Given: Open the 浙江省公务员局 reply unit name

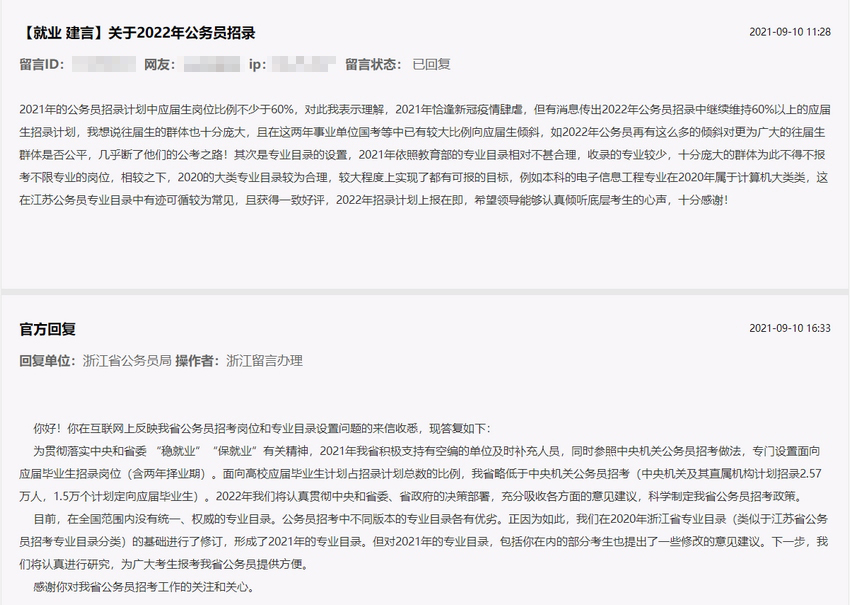Looking at the screenshot, I should coord(127,360).
